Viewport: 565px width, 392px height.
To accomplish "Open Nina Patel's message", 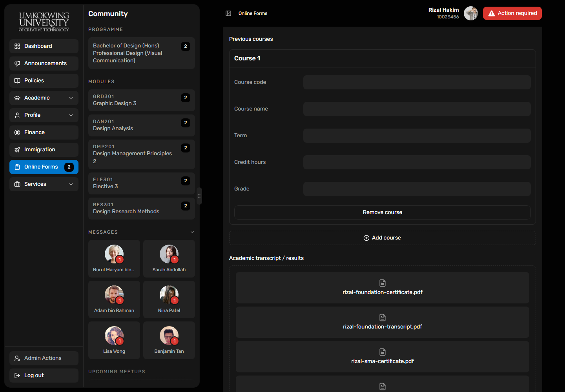I will (169, 299).
